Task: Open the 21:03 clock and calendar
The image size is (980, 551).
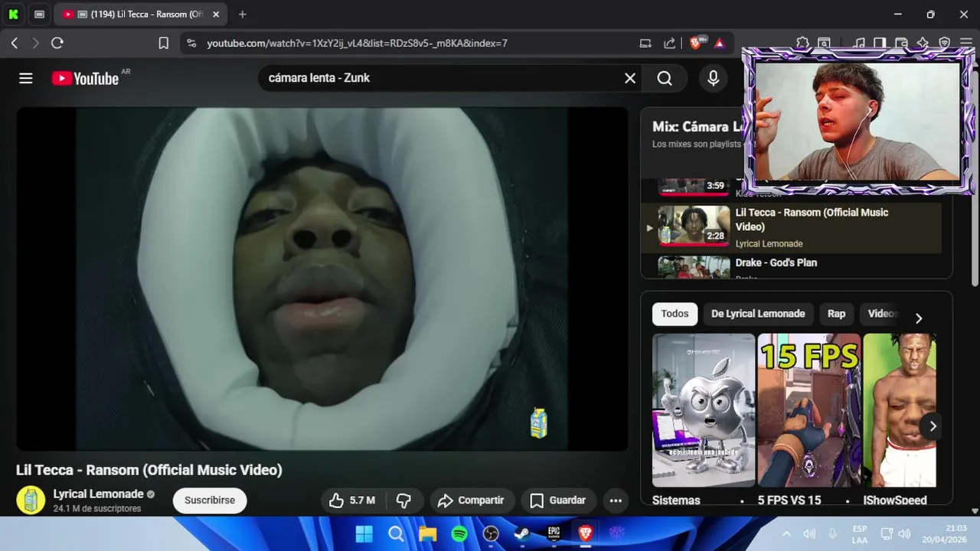Action: click(x=944, y=534)
